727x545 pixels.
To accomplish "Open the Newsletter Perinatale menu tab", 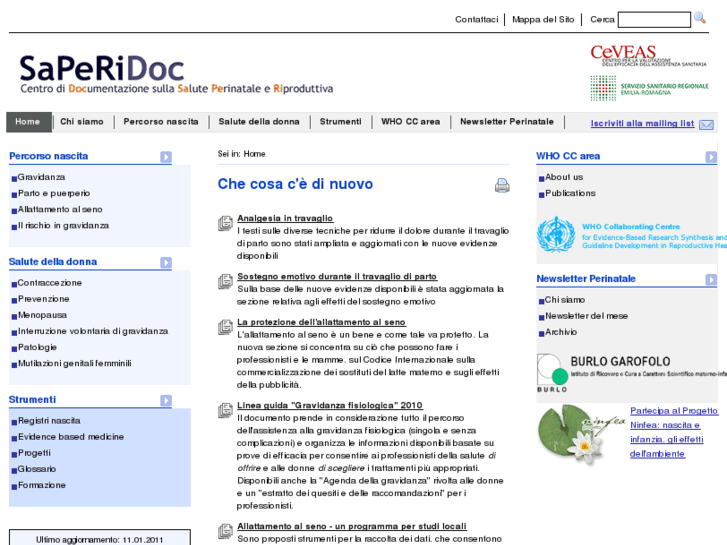I will click(x=507, y=122).
